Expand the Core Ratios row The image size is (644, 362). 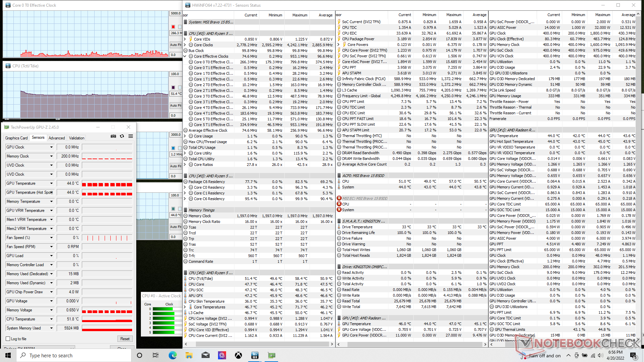(x=185, y=165)
